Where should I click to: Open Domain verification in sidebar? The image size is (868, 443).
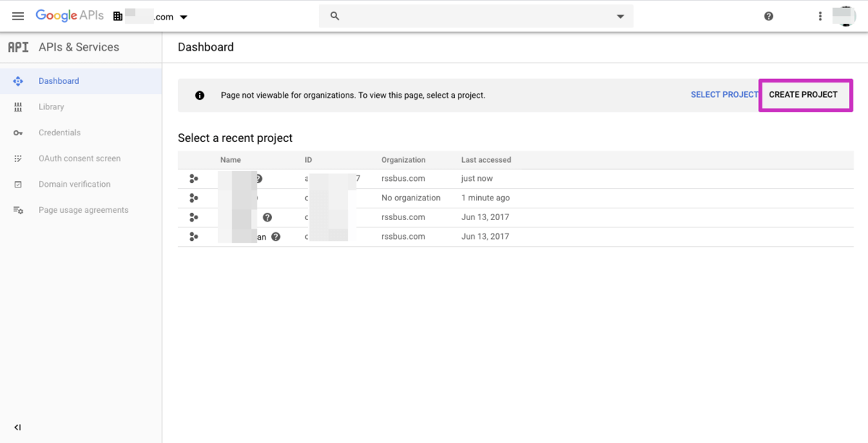[x=75, y=185]
